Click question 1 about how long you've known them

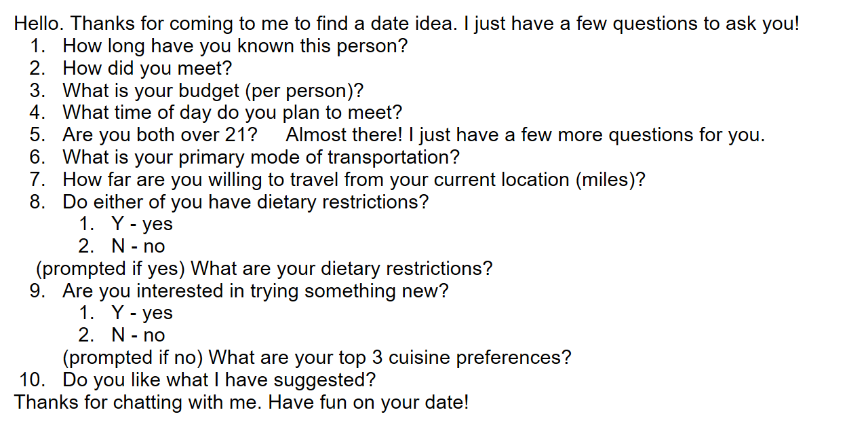235,47
